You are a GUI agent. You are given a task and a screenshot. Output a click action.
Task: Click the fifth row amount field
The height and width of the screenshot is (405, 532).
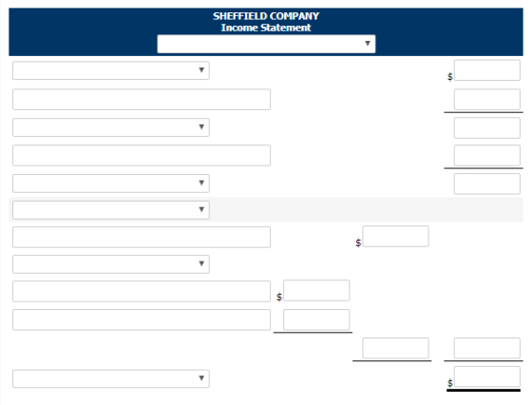point(486,183)
